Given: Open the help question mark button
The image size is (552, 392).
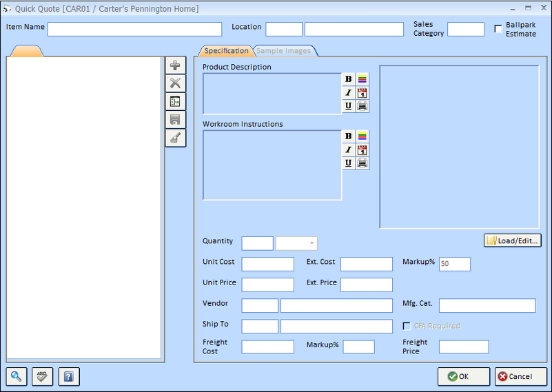Looking at the screenshot, I should pos(69,377).
